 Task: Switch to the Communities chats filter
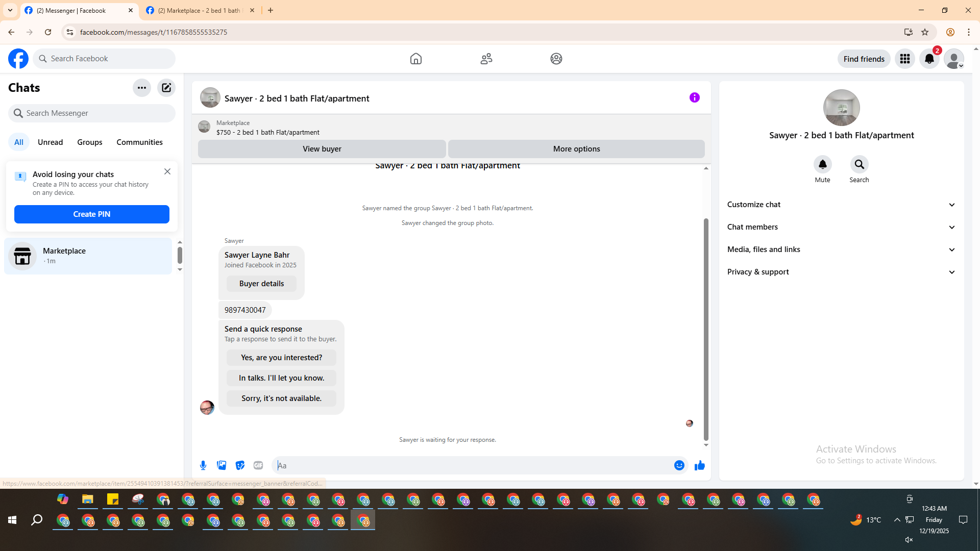pyautogui.click(x=139, y=142)
